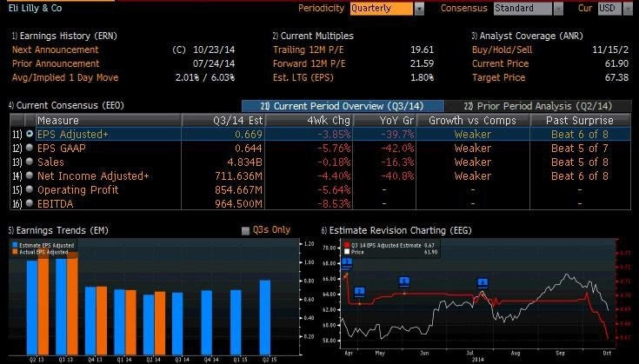
Task: Click the USD currency field
Action: 610,9
